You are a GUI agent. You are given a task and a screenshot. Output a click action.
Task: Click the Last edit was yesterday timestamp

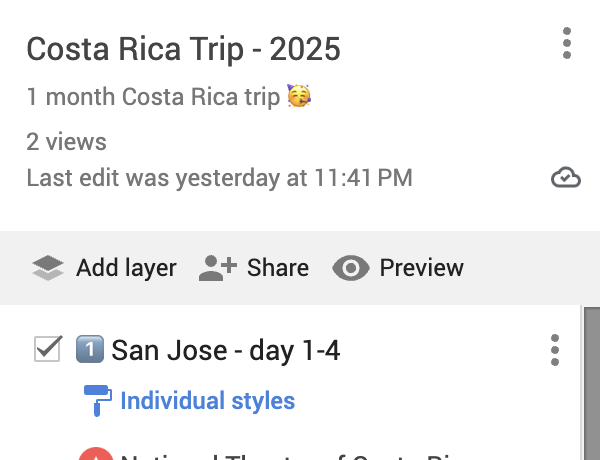click(219, 179)
